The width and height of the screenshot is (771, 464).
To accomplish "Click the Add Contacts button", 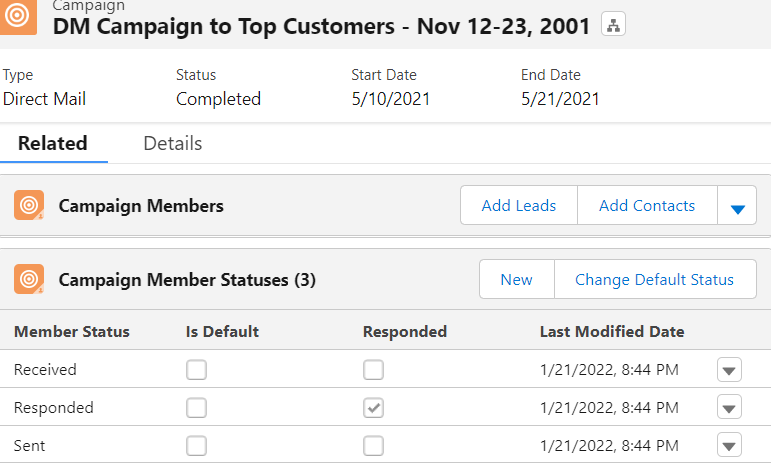I will click(647, 205).
